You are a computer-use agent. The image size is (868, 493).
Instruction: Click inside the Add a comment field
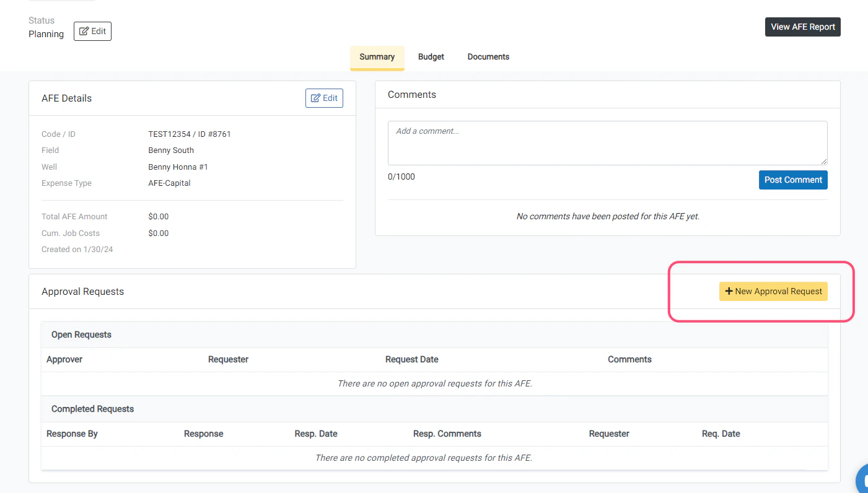(607, 142)
